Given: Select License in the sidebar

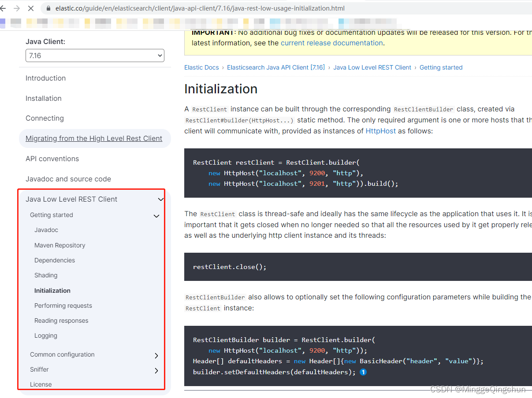Looking at the screenshot, I should coord(41,384).
